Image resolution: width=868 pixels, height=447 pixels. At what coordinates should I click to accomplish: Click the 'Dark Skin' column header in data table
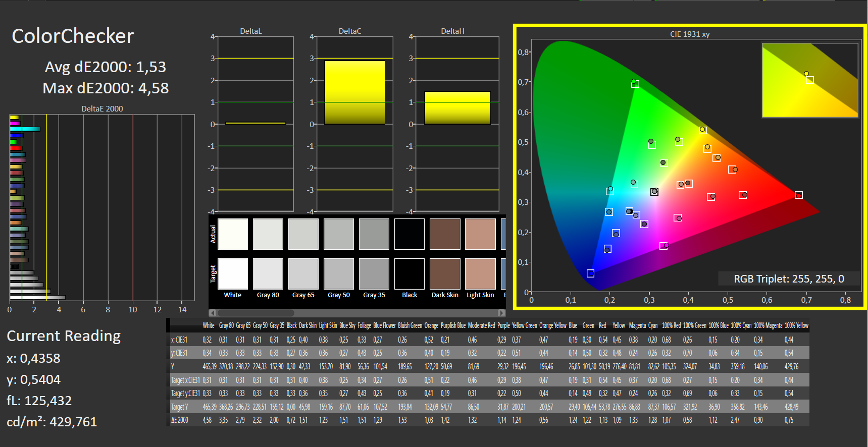(308, 325)
